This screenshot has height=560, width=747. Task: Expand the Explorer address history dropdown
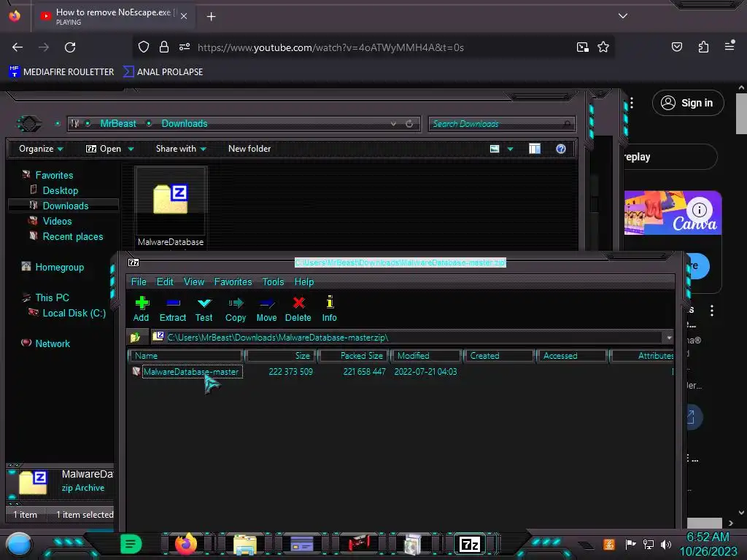point(393,124)
